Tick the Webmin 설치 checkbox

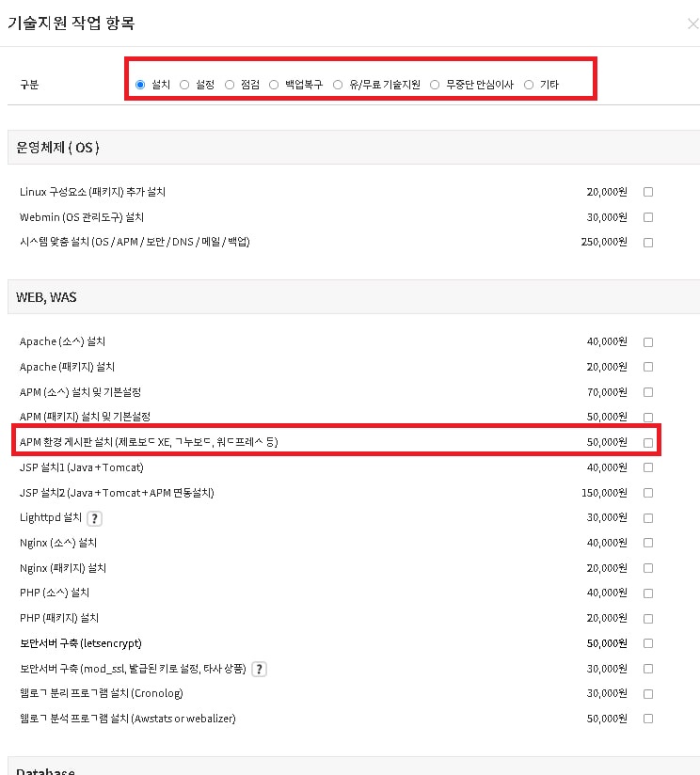tap(648, 217)
